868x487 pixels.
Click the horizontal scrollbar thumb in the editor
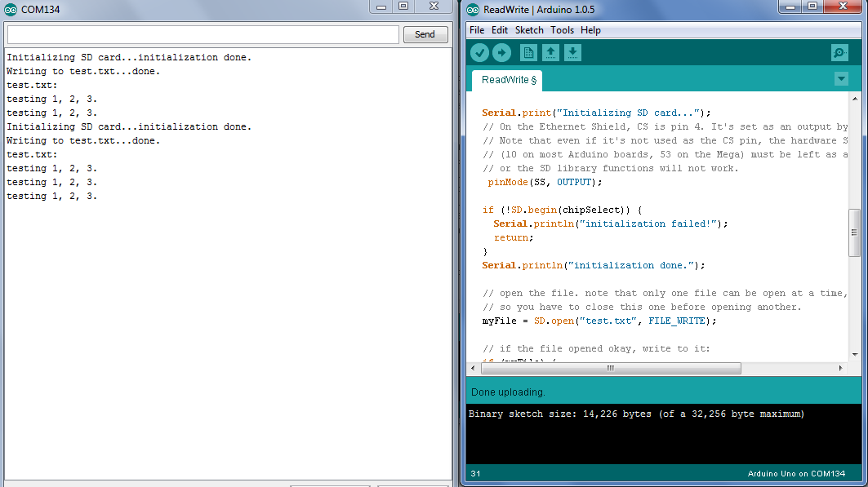pyautogui.click(x=611, y=368)
